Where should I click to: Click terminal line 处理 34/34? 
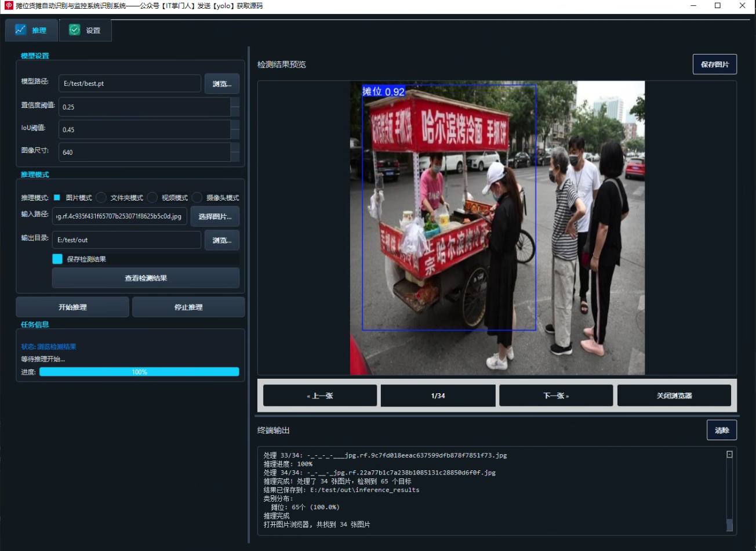click(x=380, y=473)
